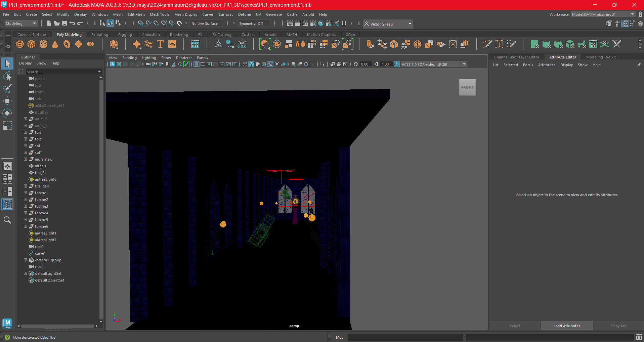Click the IPR render icon
644x342 pixels.
coord(305,23)
